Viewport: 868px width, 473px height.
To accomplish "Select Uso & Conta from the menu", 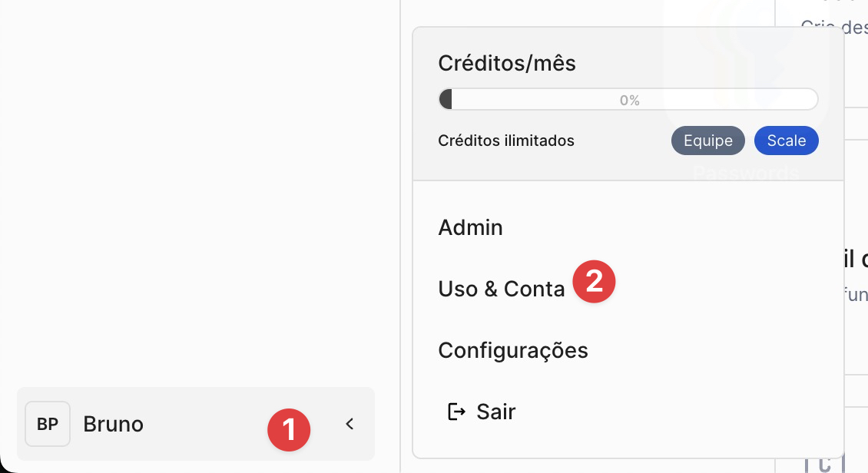I will [x=501, y=289].
